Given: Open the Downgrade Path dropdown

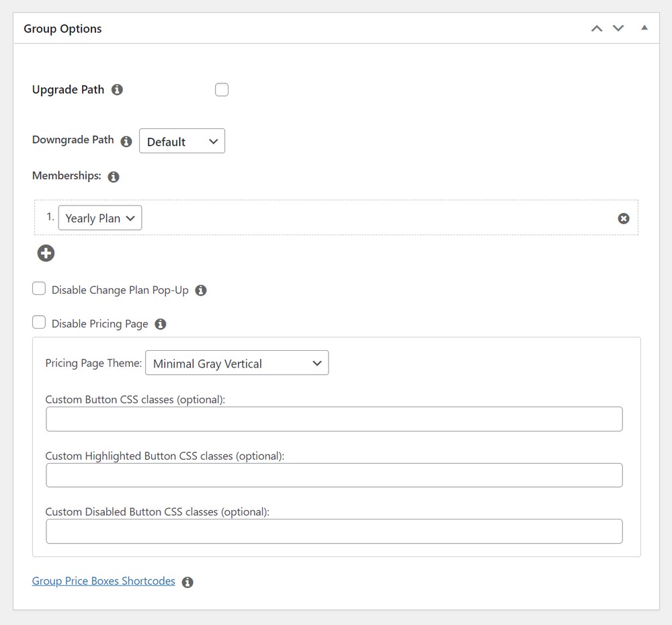Looking at the screenshot, I should (182, 141).
